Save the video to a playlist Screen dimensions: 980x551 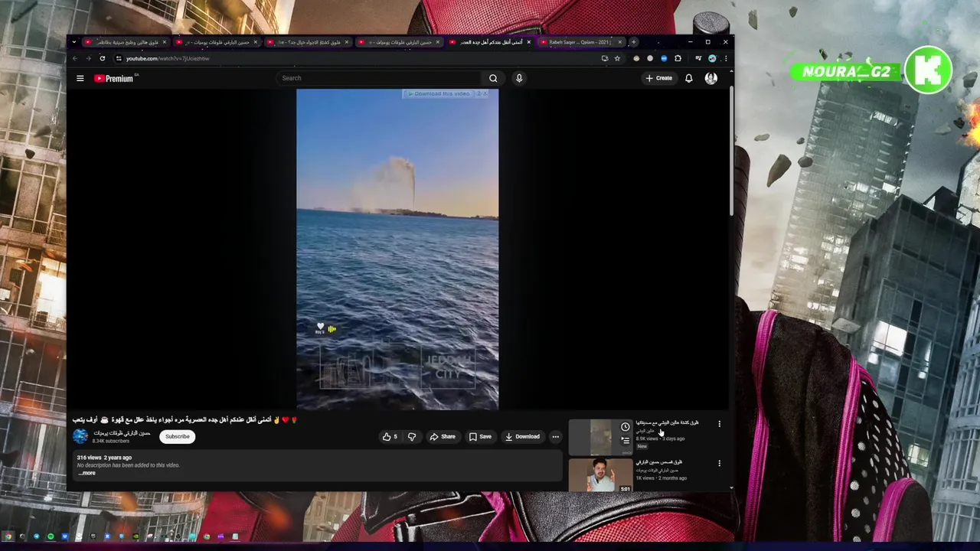[x=480, y=436]
